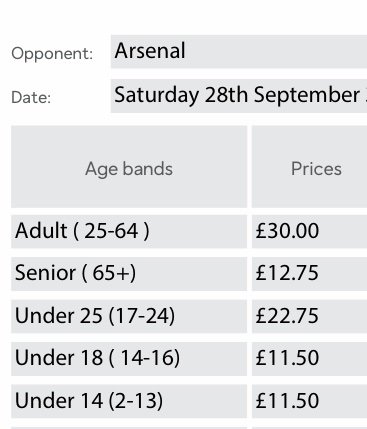Click the £12.75 senior price cell
The image size is (367, 429).
pyautogui.click(x=309, y=274)
